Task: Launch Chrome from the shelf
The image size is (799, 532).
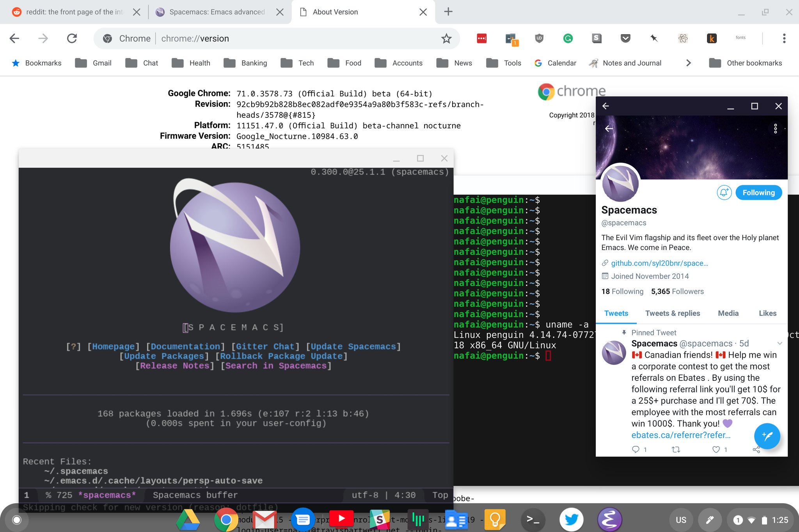Action: pos(226,520)
